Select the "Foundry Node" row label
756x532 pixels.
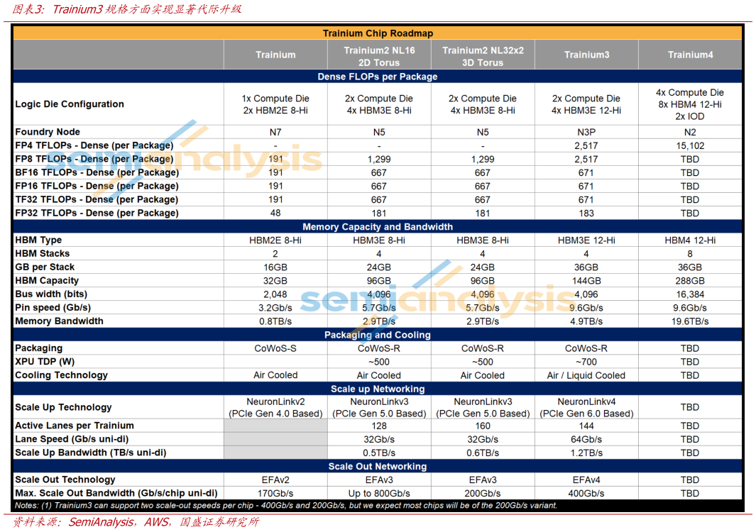(x=48, y=132)
